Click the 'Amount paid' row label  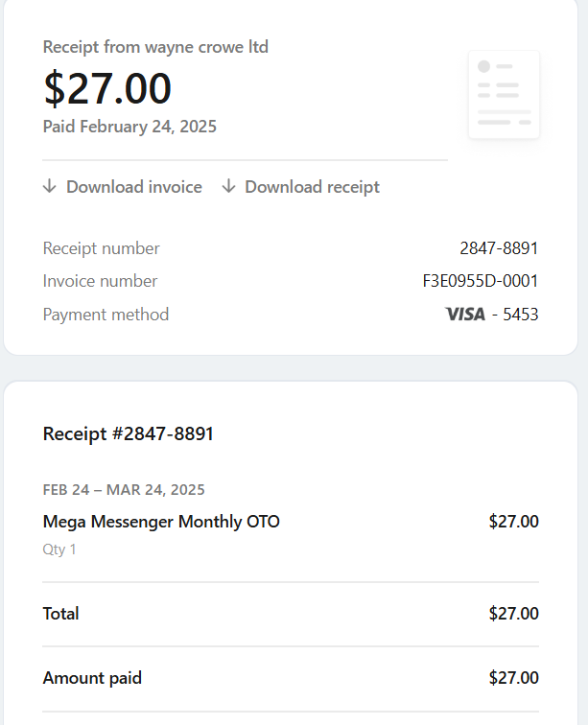[92, 678]
